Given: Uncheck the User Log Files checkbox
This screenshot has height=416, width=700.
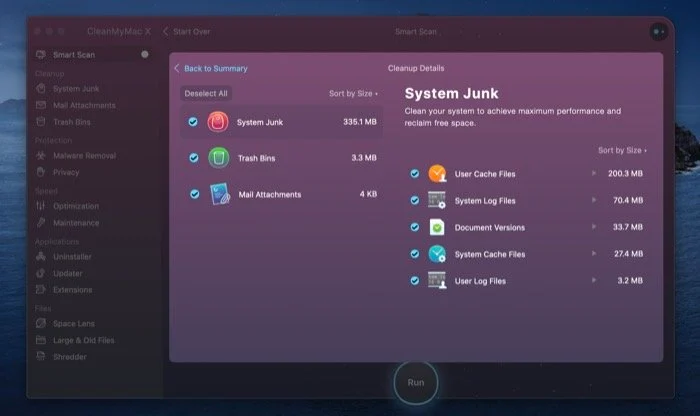Looking at the screenshot, I should [415, 281].
